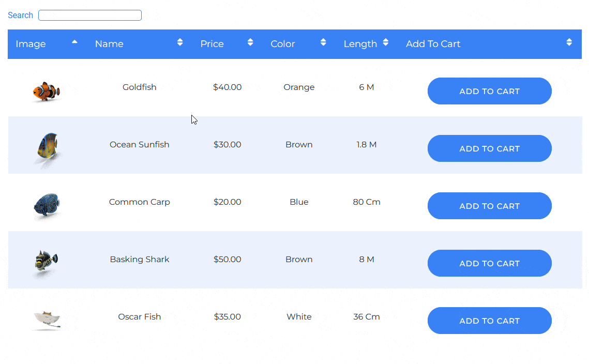Click the Price column sort arrows

click(250, 43)
